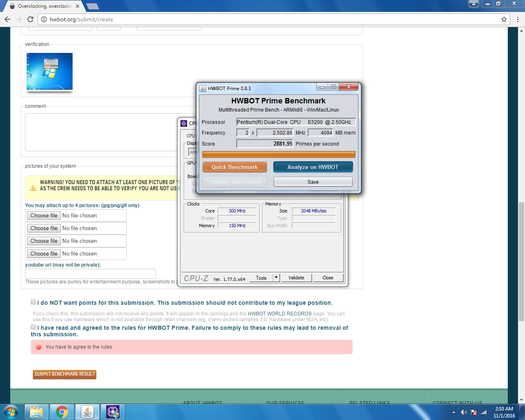This screenshot has height=420, width=525.
Task: Click the warning triangle icon in the pictures notice
Action: click(33, 188)
